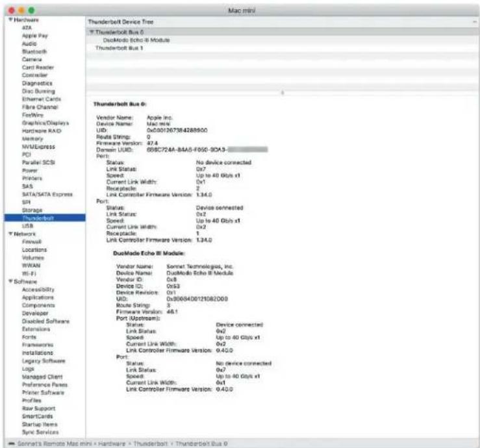This screenshot has width=480, height=448.
Task: Select Power in sidebar
Action: 30,170
